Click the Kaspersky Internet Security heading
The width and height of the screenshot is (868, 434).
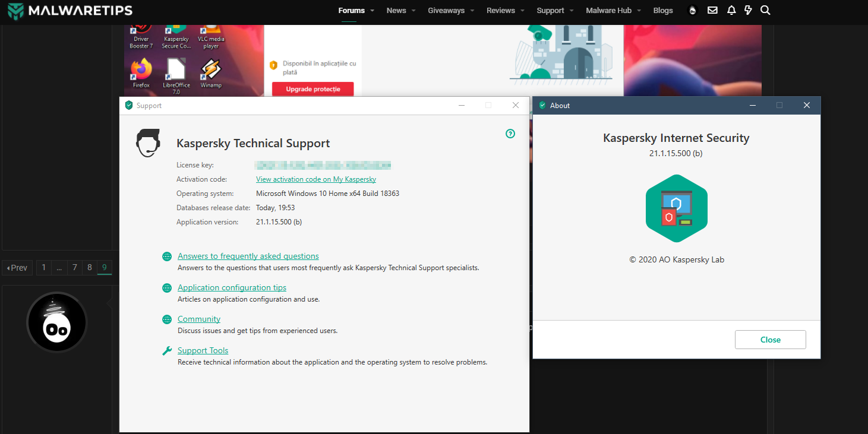676,138
